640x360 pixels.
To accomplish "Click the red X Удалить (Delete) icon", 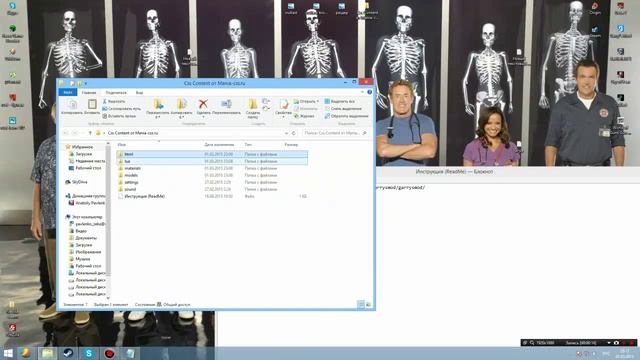I will [203, 107].
